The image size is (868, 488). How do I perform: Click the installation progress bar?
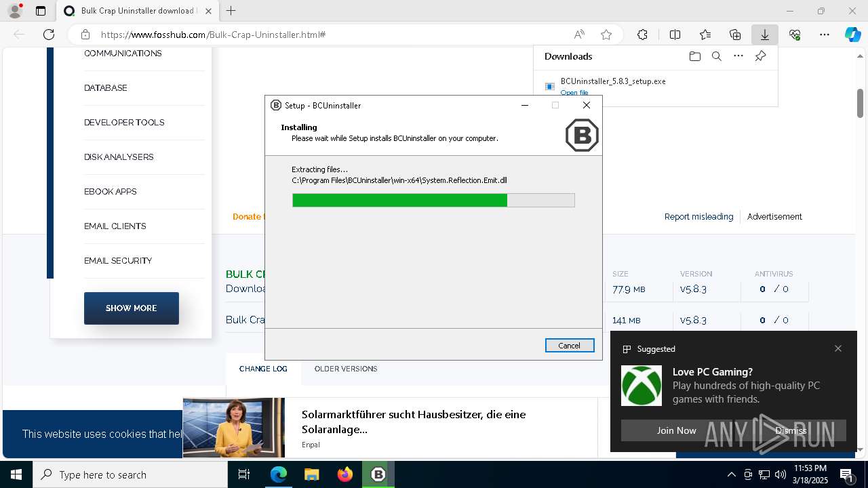coord(433,200)
